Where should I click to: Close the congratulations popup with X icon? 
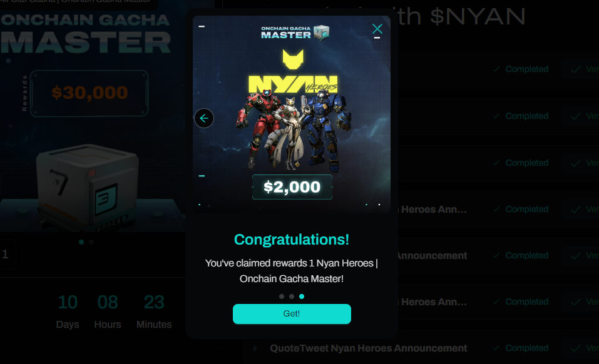coord(377,29)
